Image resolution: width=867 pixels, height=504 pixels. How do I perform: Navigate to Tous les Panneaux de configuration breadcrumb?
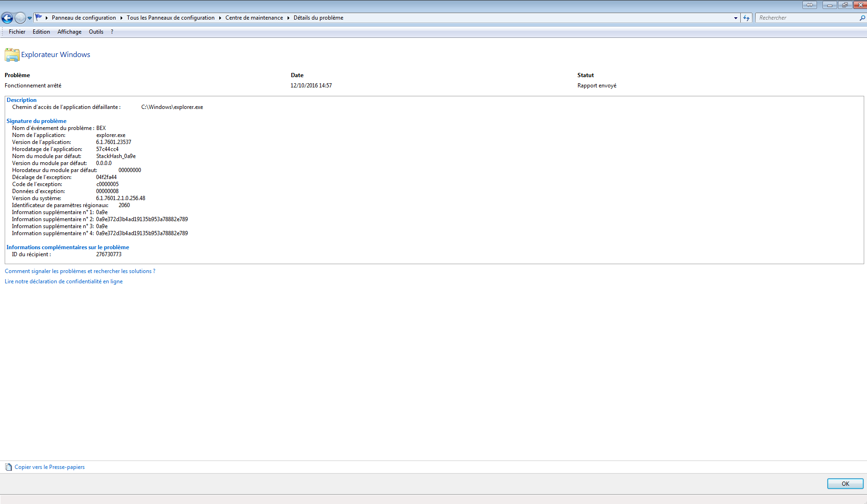coord(171,18)
